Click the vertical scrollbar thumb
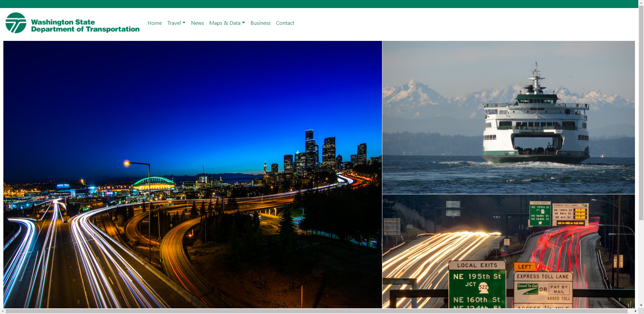 pyautogui.click(x=641, y=113)
